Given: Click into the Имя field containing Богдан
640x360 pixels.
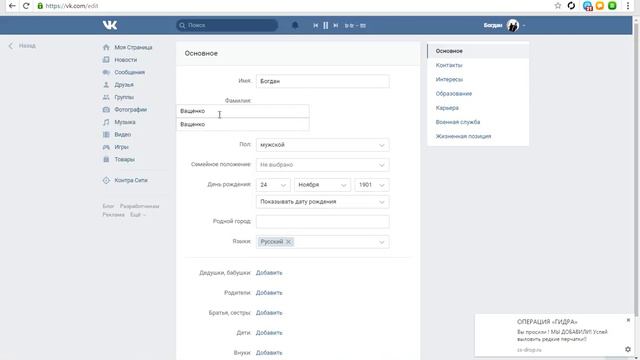Looking at the screenshot, I should [322, 81].
